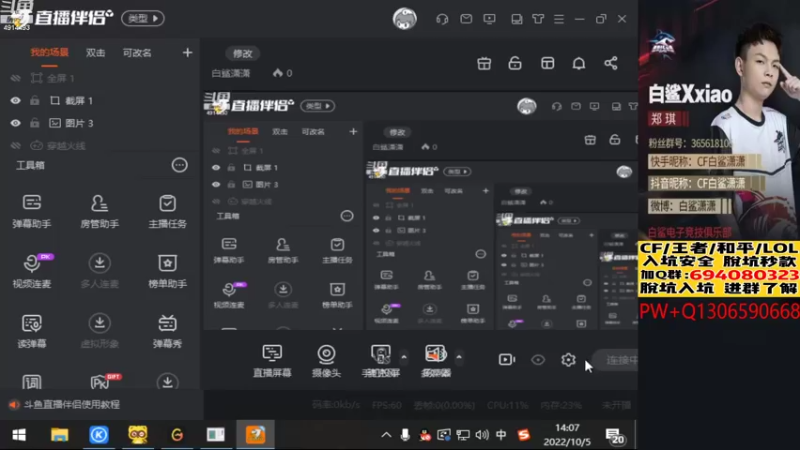Switch to the 我的场景 tab
Screen dimensions: 800x450
coord(49,53)
